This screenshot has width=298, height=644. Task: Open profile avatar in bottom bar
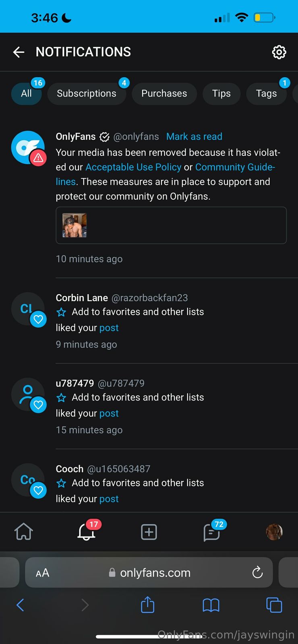pyautogui.click(x=274, y=532)
